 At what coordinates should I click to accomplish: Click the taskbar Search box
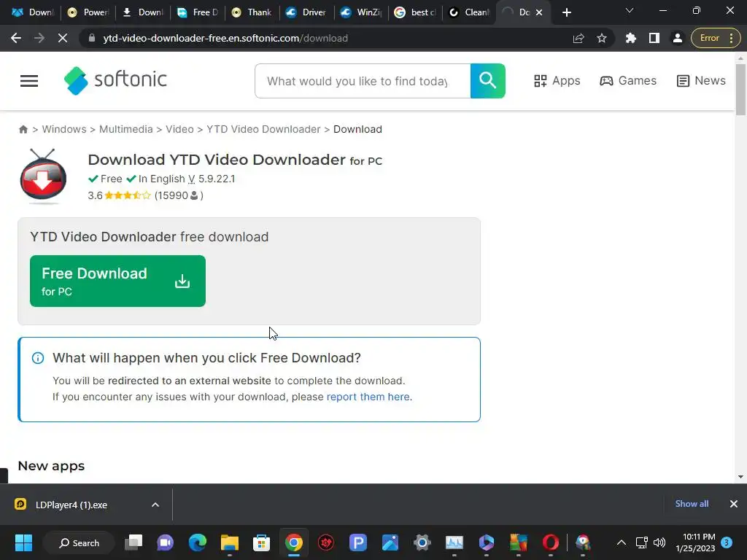tap(79, 542)
